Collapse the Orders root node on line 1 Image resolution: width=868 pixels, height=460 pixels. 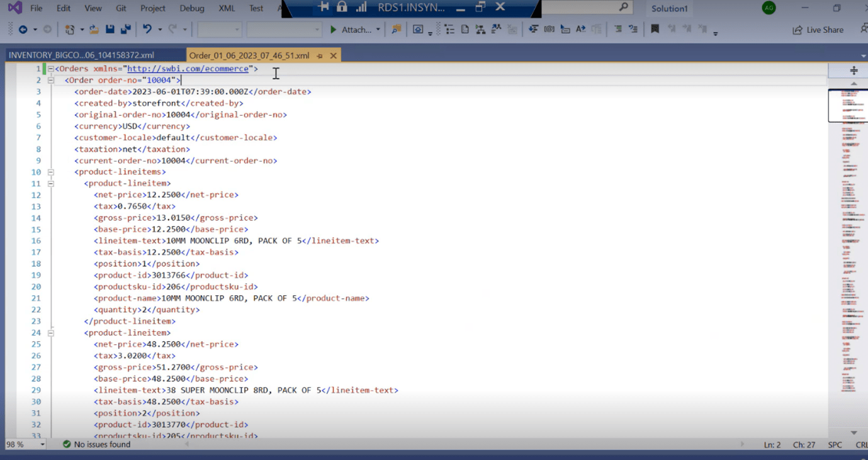(x=50, y=69)
